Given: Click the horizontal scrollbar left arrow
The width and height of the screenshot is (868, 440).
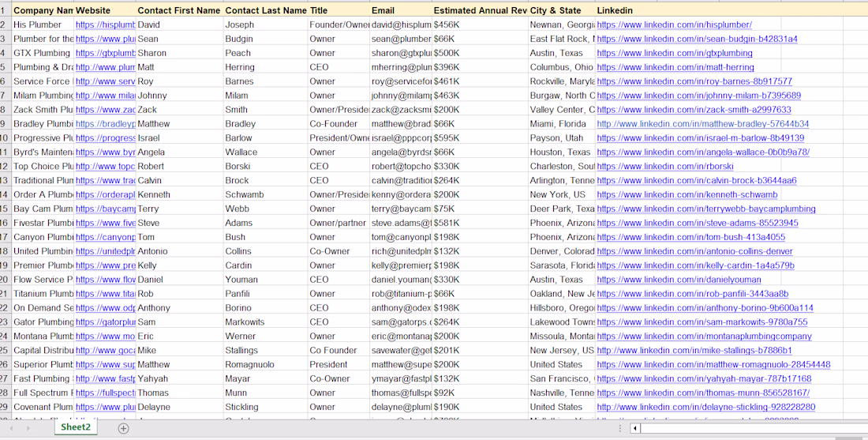Looking at the screenshot, I should pos(635,428).
